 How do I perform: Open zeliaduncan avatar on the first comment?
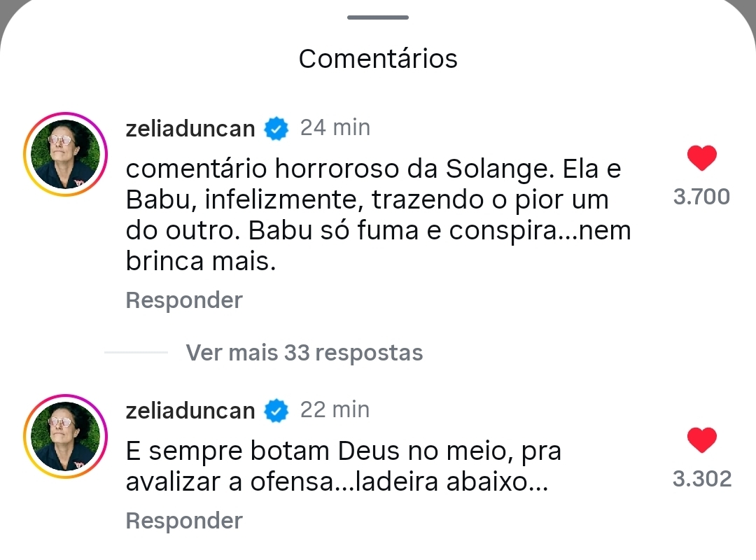[64, 153]
